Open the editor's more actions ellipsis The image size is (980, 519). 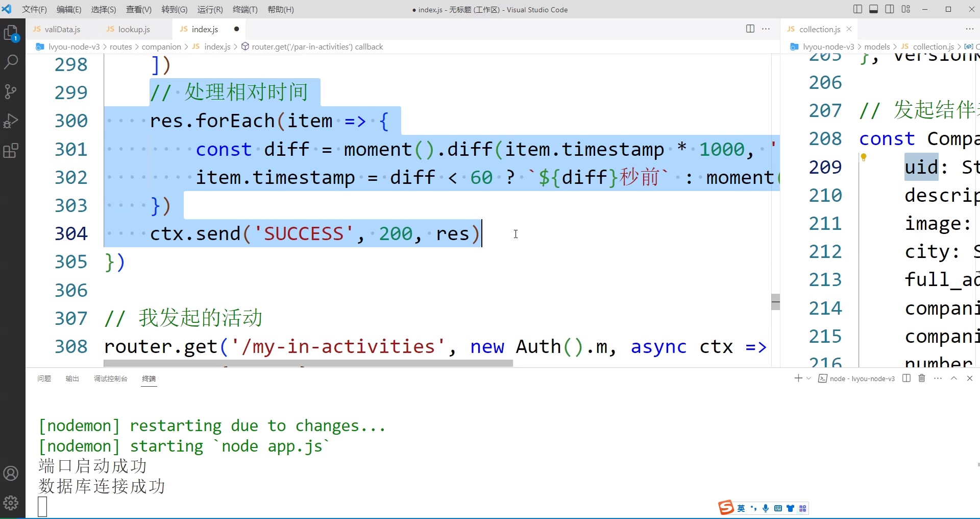(x=766, y=29)
